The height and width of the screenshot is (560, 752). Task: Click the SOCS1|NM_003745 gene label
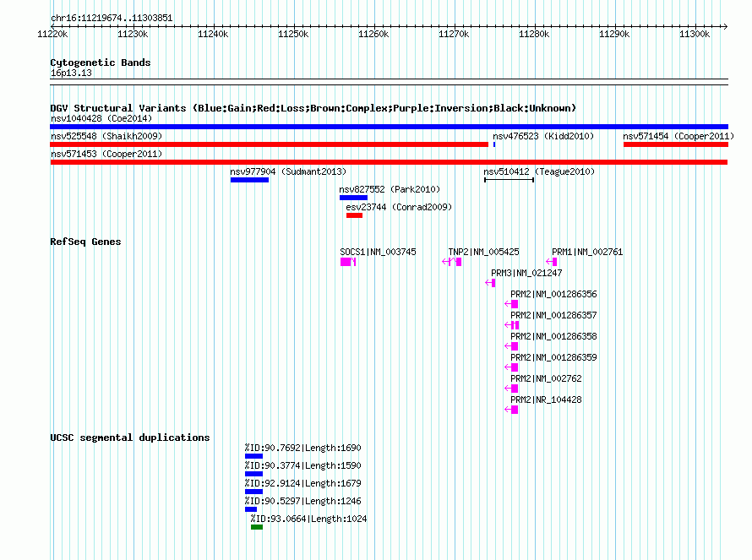coord(378,253)
